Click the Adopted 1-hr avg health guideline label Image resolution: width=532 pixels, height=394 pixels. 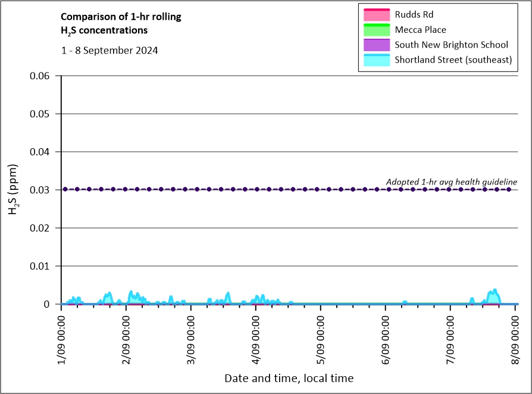(x=452, y=182)
